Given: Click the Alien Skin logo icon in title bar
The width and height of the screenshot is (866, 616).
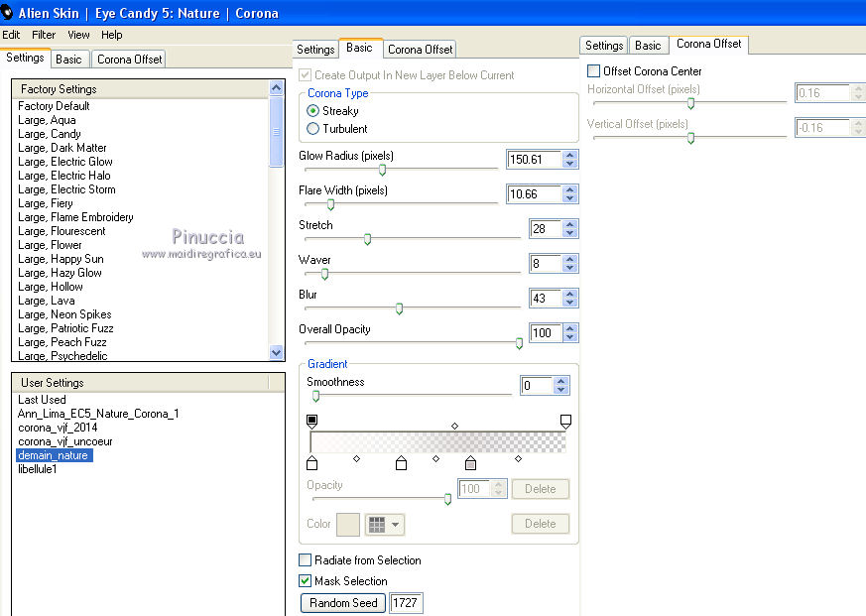Looking at the screenshot, I should tap(7, 12).
